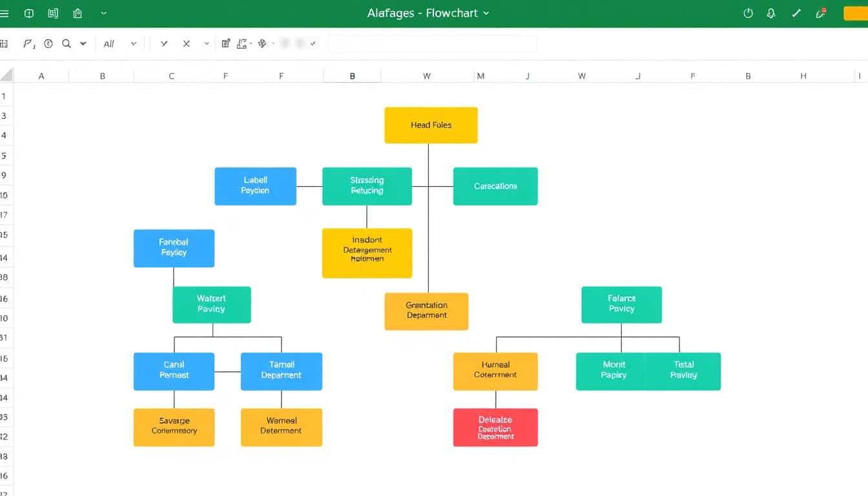Select column A header
Image resolution: width=868 pixels, height=496 pixels.
[x=41, y=76]
